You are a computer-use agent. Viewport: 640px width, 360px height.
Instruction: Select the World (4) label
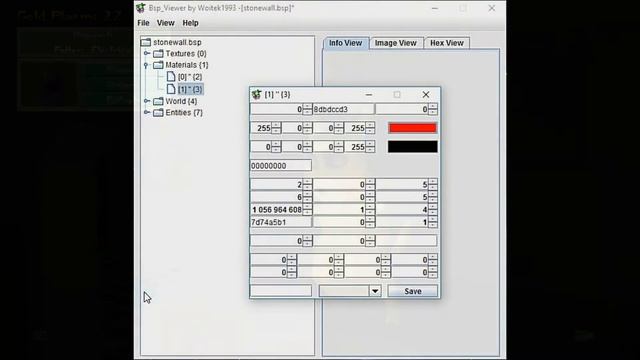tap(181, 101)
